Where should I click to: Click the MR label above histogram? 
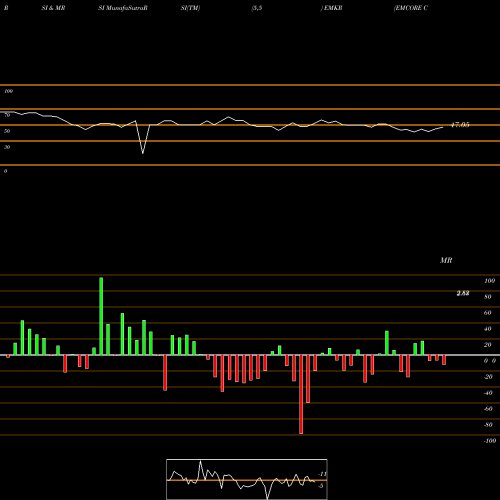pos(446,260)
